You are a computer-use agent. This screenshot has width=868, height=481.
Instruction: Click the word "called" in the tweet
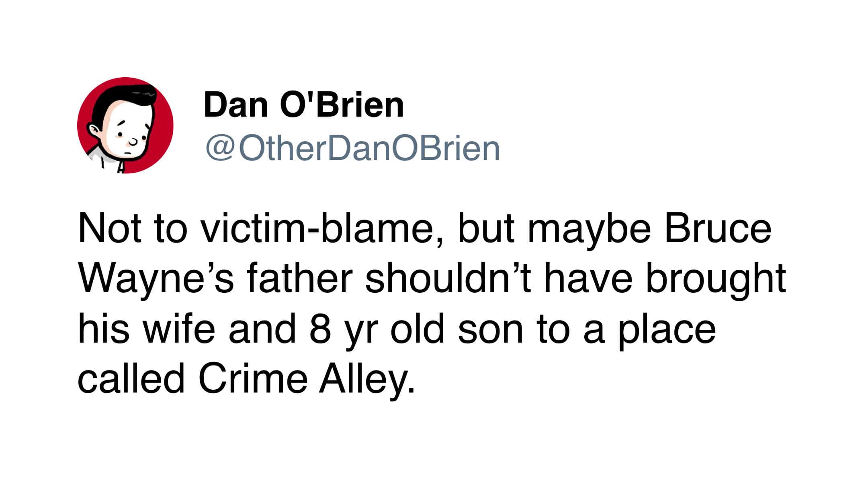click(131, 379)
